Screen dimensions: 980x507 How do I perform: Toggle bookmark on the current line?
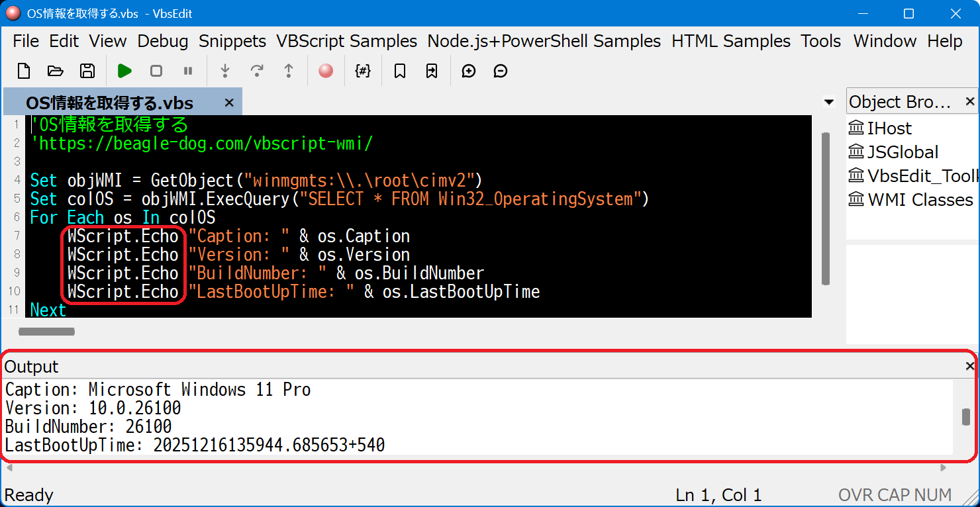[x=400, y=71]
